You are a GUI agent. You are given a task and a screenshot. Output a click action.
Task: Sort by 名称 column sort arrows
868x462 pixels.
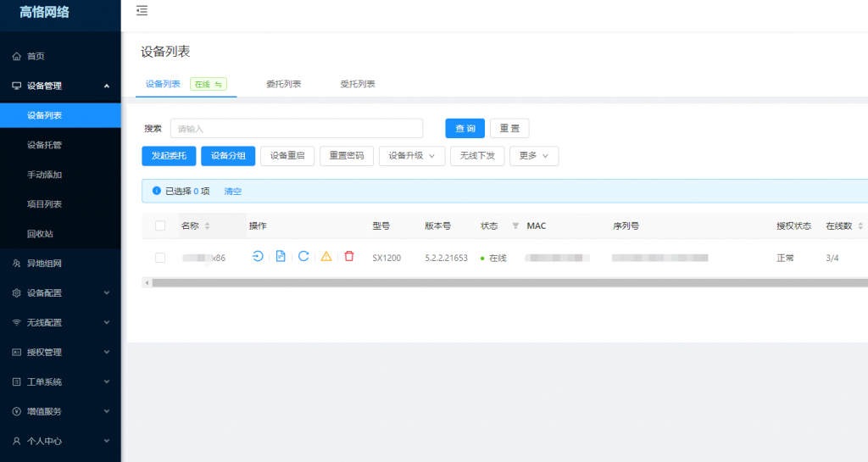coord(208,226)
